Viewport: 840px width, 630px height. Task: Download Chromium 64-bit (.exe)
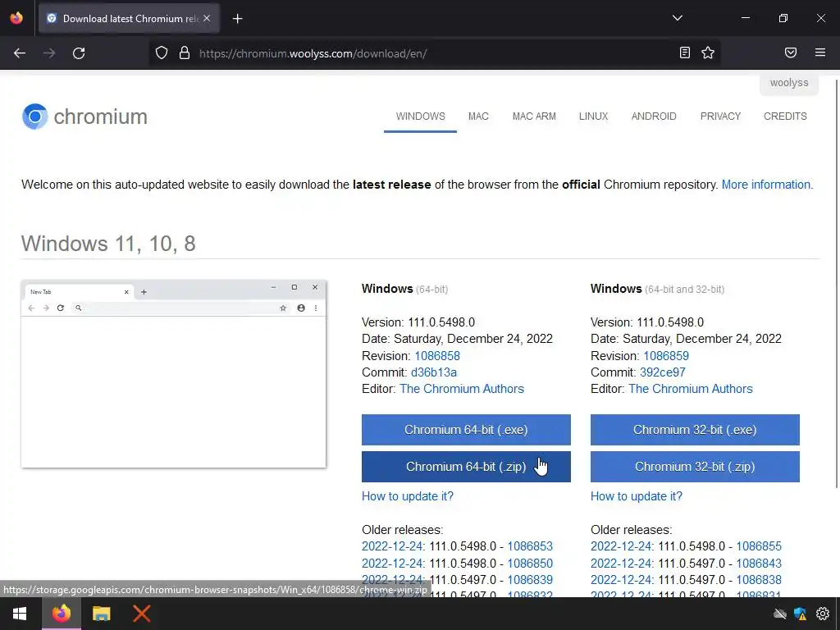tap(466, 430)
